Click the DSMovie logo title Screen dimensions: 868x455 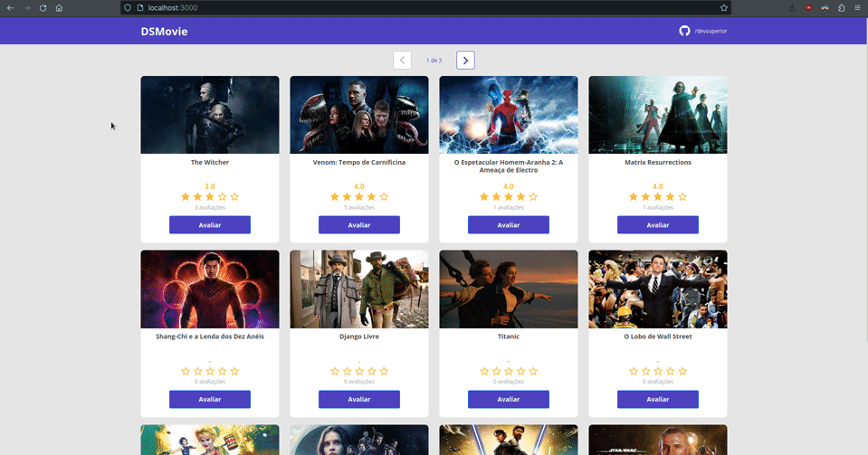[x=164, y=32]
